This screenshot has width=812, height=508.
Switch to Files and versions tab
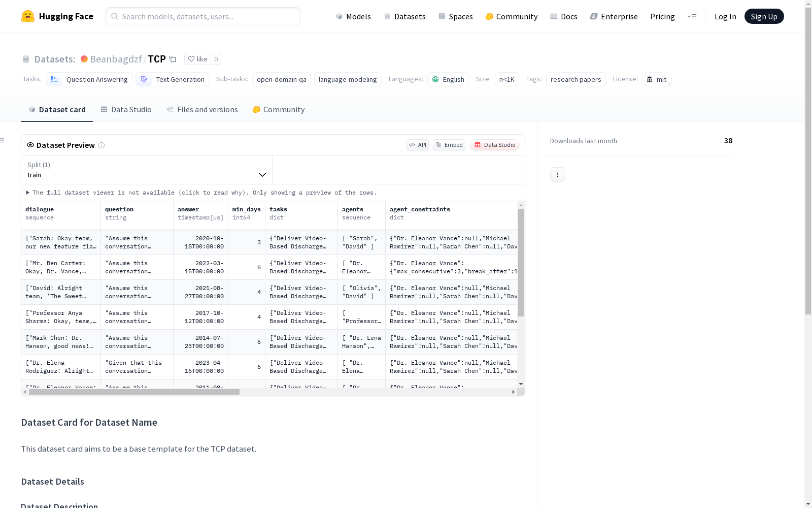pyautogui.click(x=202, y=110)
